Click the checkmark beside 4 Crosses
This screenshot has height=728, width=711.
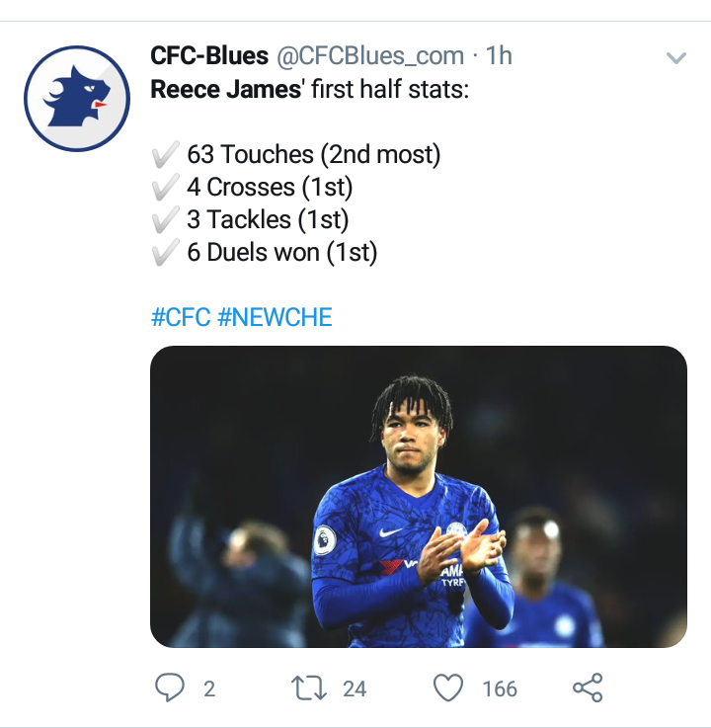pyautogui.click(x=165, y=188)
